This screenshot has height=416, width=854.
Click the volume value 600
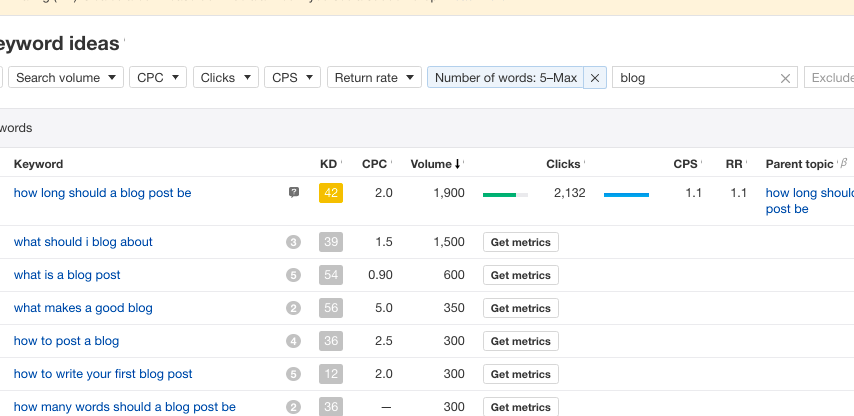point(454,275)
